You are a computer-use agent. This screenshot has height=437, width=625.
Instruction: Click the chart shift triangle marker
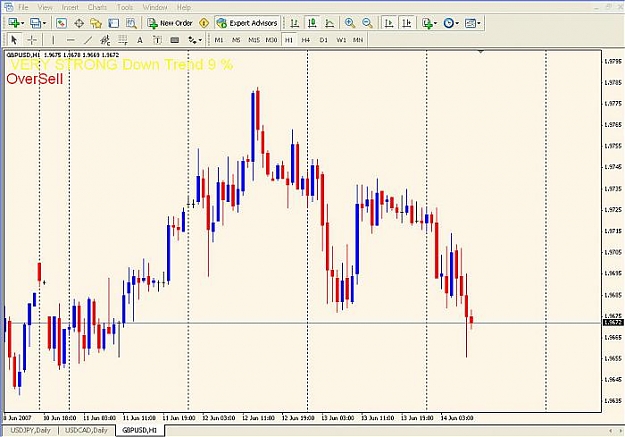(481, 51)
